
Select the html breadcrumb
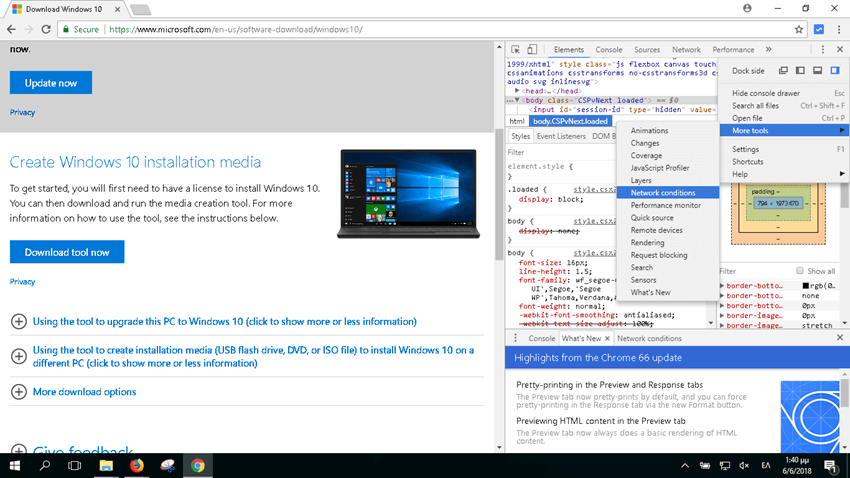pos(517,121)
